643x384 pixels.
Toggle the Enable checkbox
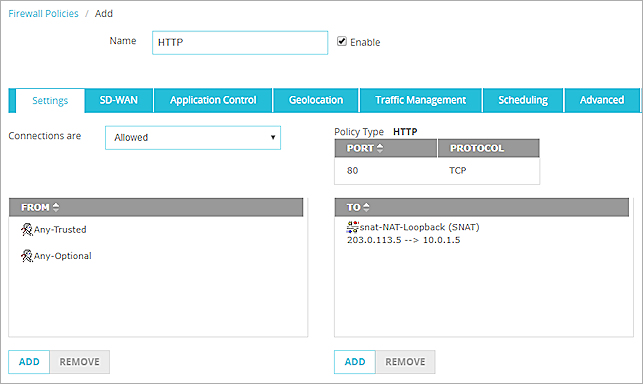coord(342,41)
